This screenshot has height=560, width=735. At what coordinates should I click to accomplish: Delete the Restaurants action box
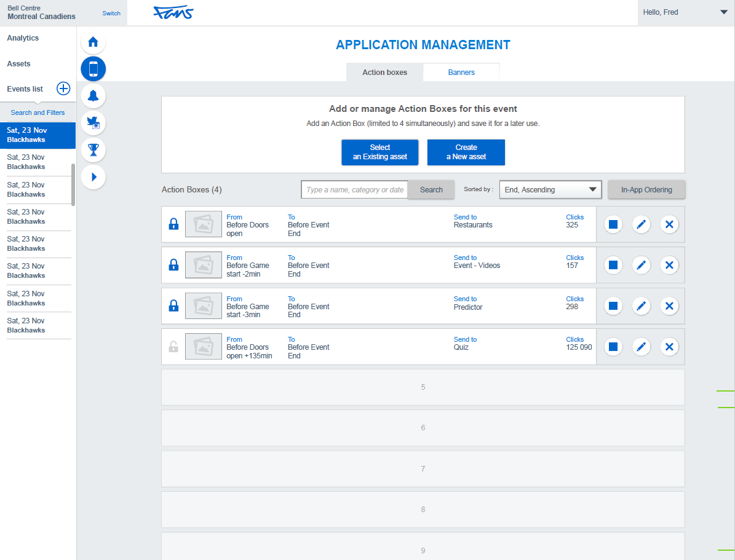669,224
